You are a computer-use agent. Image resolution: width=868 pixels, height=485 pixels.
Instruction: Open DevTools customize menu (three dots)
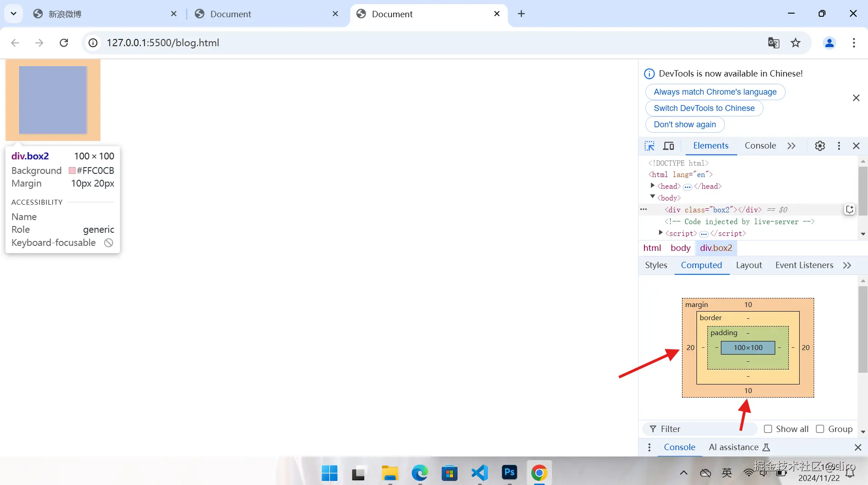[x=839, y=146]
